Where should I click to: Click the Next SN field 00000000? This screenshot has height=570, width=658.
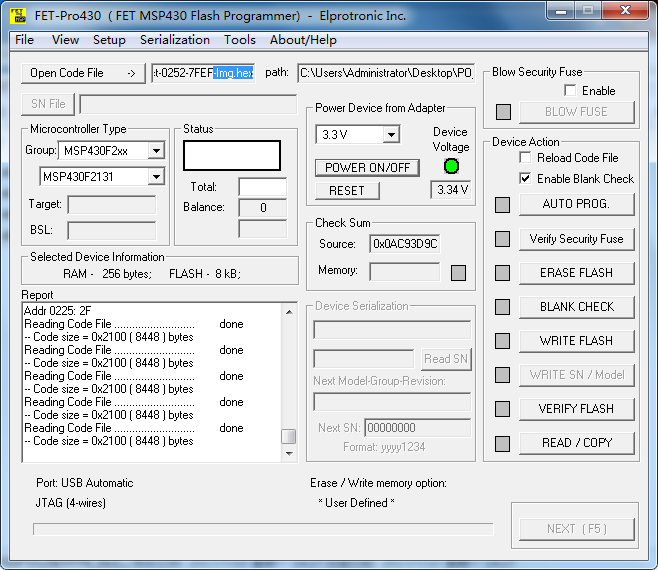pos(418,428)
